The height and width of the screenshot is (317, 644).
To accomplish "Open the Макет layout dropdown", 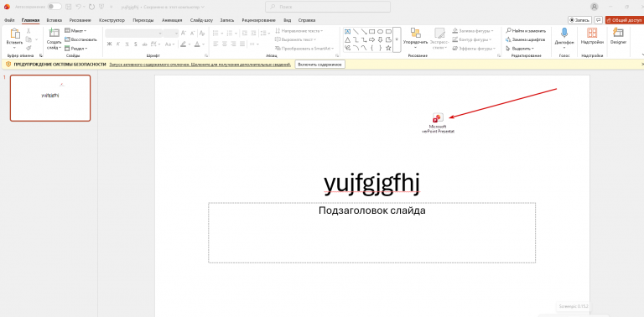I will (75, 31).
